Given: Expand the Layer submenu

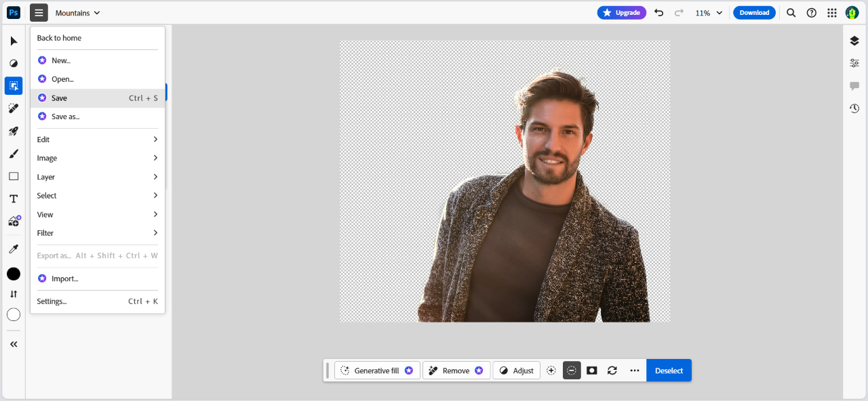Looking at the screenshot, I should [98, 177].
